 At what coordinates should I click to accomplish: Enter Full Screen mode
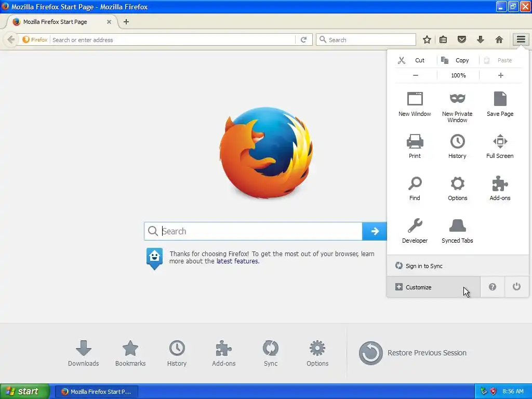click(500, 147)
